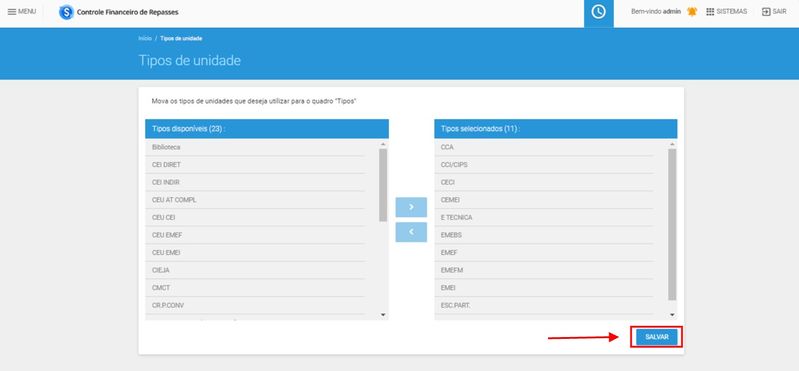Select EMEBS in selected types list
This screenshot has width=799, height=371.
point(544,235)
